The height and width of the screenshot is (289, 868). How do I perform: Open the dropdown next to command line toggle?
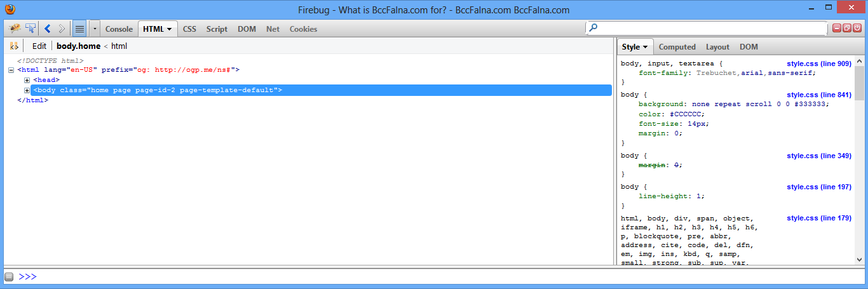pyautogui.click(x=95, y=29)
